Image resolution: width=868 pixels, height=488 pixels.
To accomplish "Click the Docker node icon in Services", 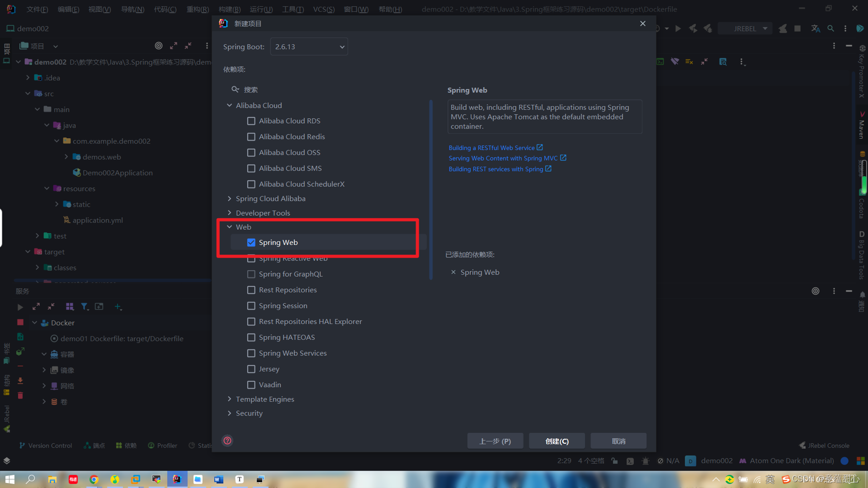I will [x=45, y=323].
